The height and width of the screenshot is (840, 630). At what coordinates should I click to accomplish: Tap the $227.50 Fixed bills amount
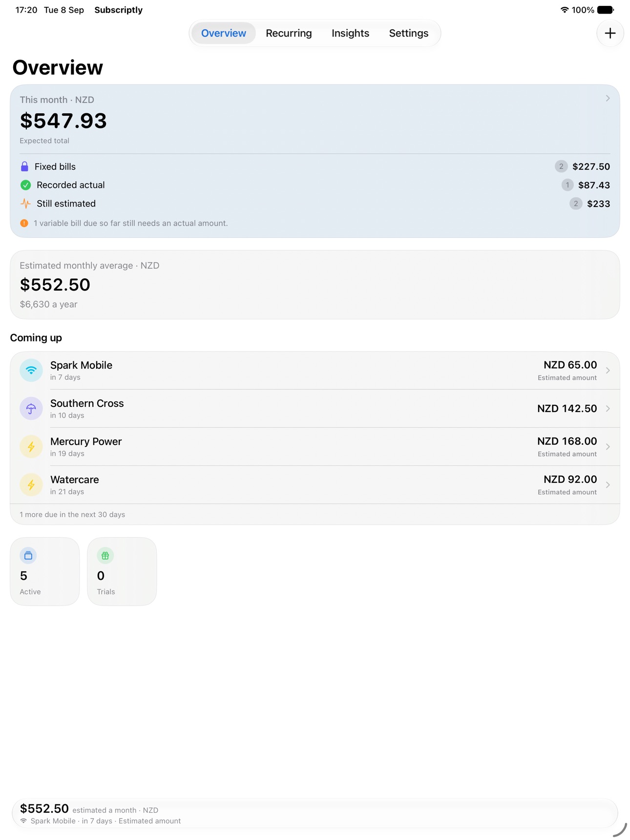click(591, 167)
